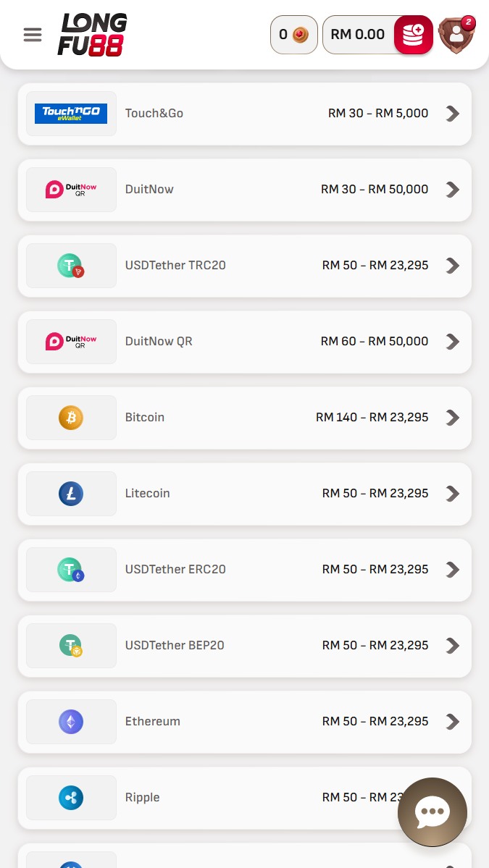Click the USDTether TRC20 icon

[71, 266]
